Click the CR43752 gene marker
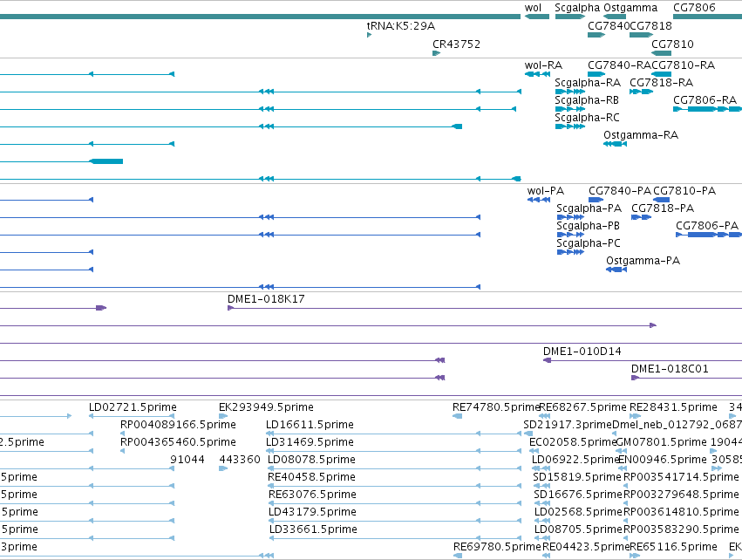Image resolution: width=742 pixels, height=560 pixels. 436,53
